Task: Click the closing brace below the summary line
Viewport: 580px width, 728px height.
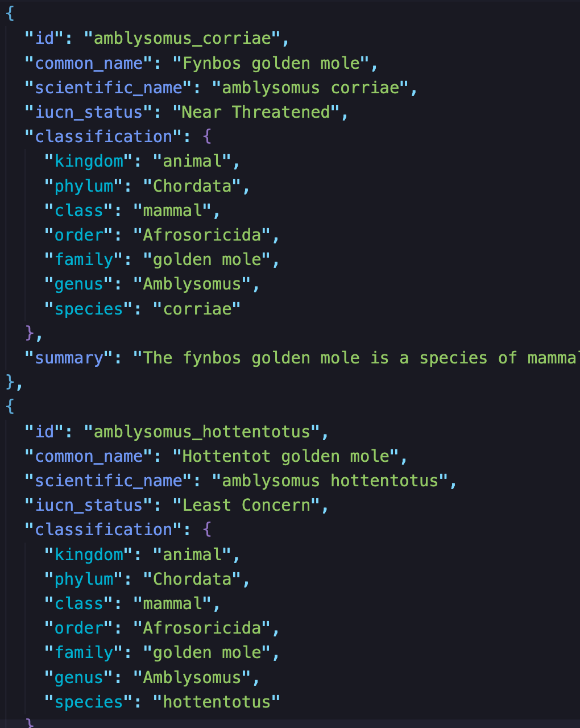Action: click(10, 382)
